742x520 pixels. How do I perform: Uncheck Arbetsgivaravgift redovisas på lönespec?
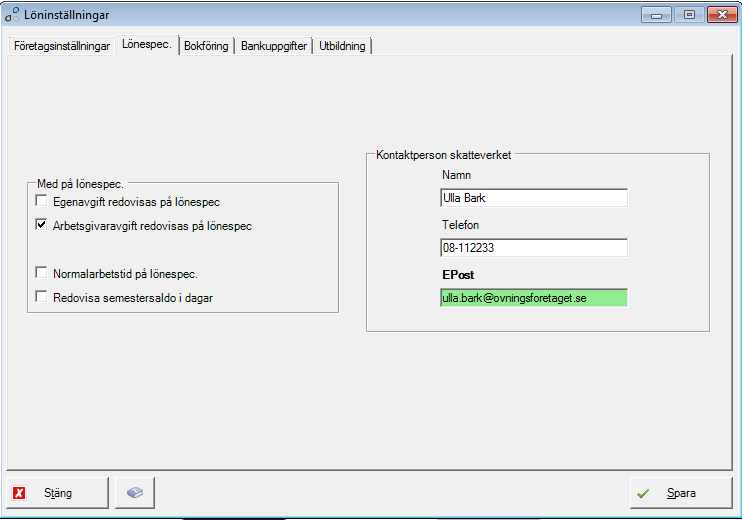pyautogui.click(x=42, y=225)
